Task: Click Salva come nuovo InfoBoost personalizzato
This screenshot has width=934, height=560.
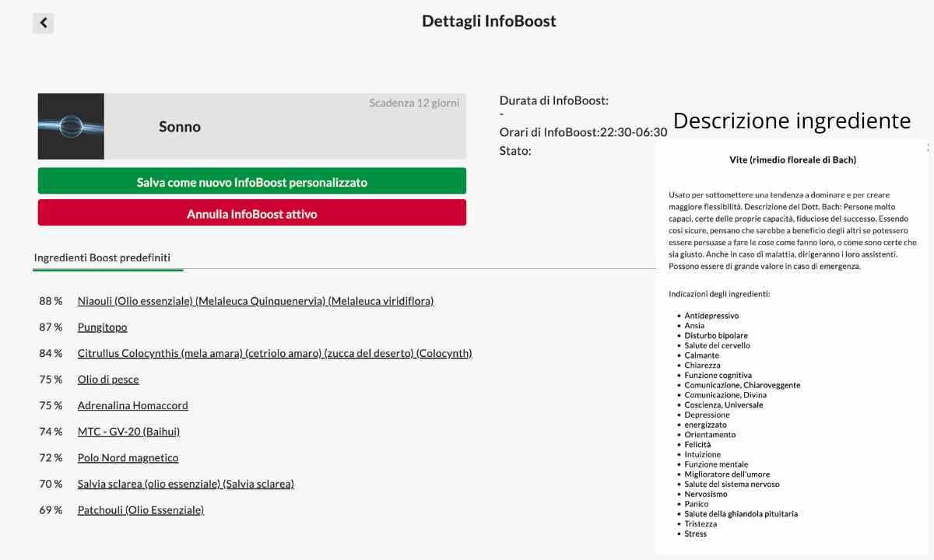Action: [252, 181]
